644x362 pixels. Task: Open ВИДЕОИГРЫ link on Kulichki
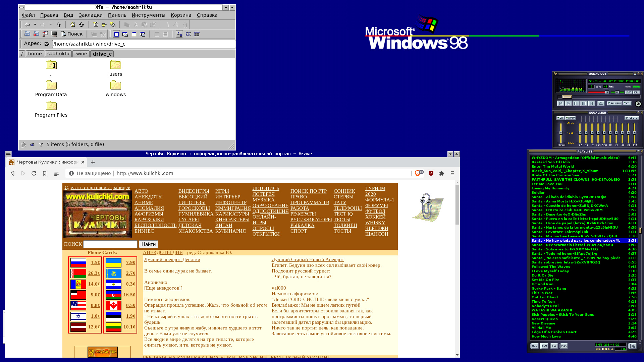tap(194, 191)
